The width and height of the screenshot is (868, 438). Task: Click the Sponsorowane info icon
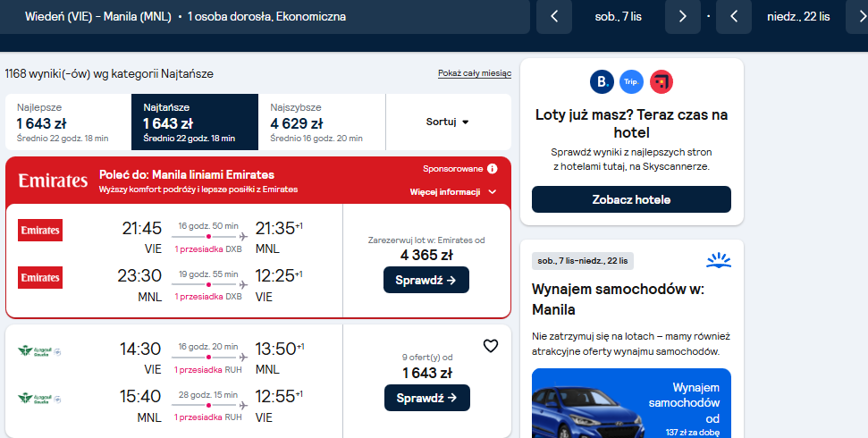[493, 169]
